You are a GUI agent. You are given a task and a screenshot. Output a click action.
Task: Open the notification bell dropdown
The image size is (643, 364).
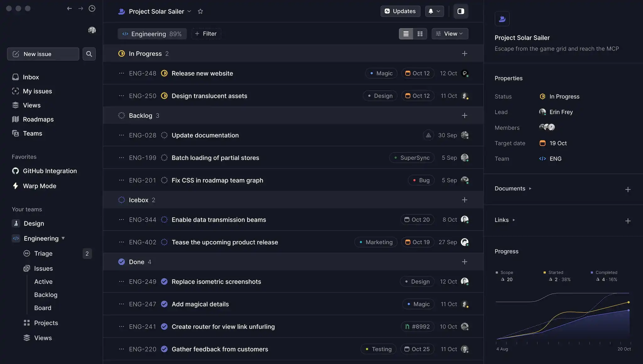434,11
